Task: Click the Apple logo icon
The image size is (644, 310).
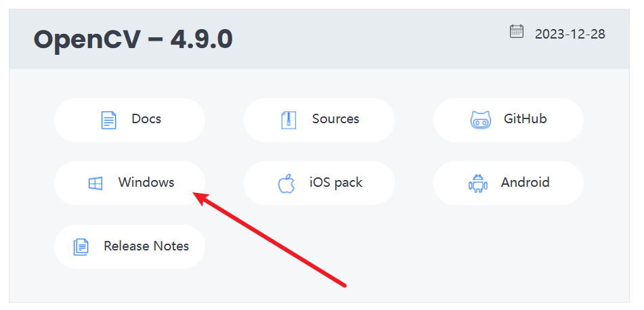Action: coord(286,183)
